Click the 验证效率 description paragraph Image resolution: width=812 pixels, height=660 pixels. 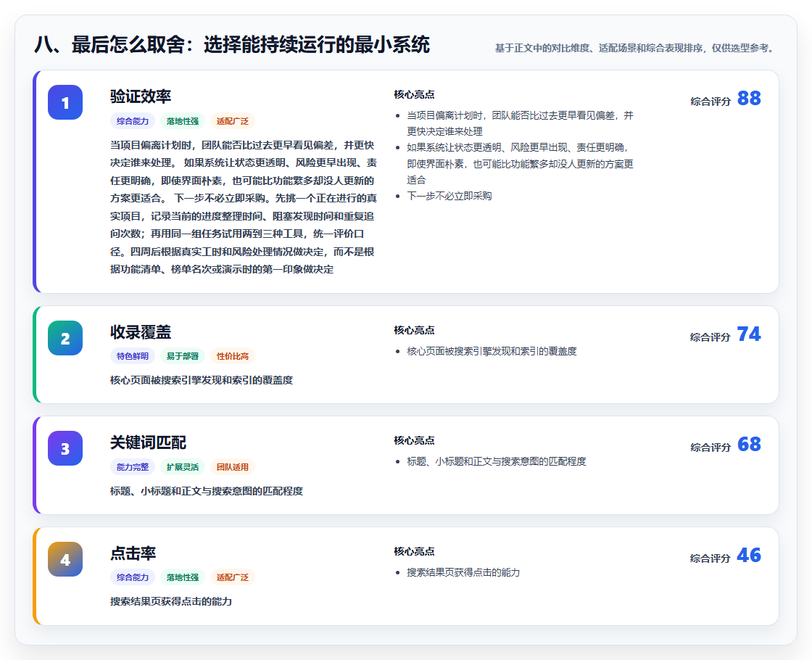[244, 207]
